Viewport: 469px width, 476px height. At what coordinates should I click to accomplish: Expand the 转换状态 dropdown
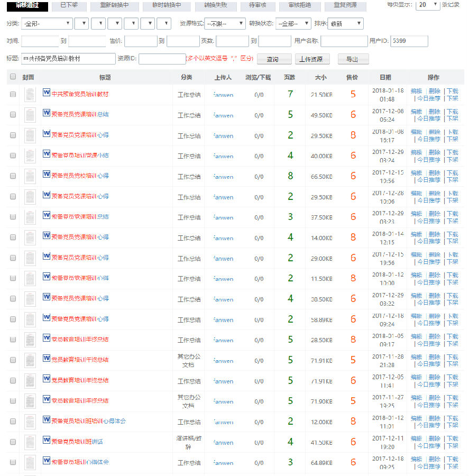293,24
